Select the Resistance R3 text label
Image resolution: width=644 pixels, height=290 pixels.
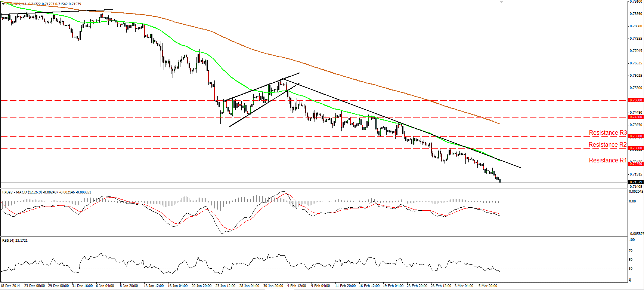point(608,132)
